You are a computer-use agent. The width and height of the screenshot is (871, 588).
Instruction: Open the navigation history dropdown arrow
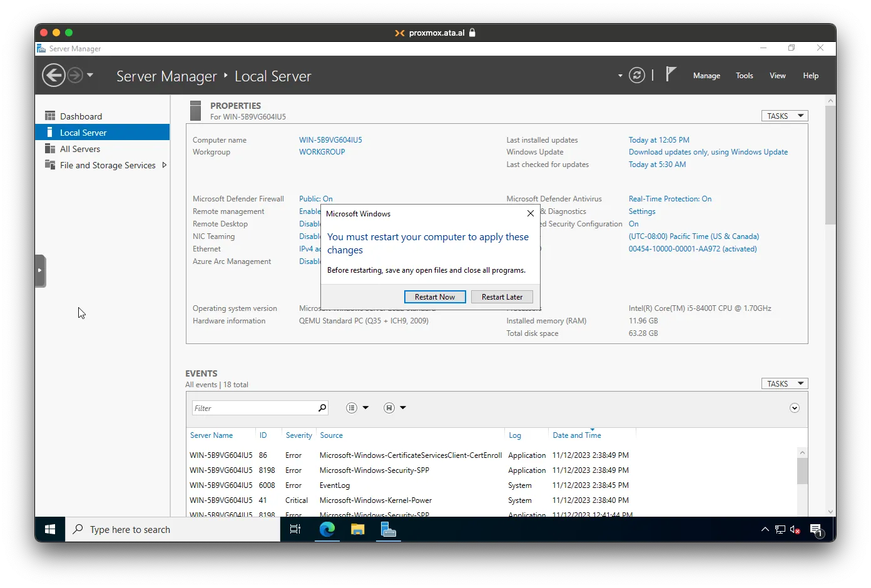point(90,75)
